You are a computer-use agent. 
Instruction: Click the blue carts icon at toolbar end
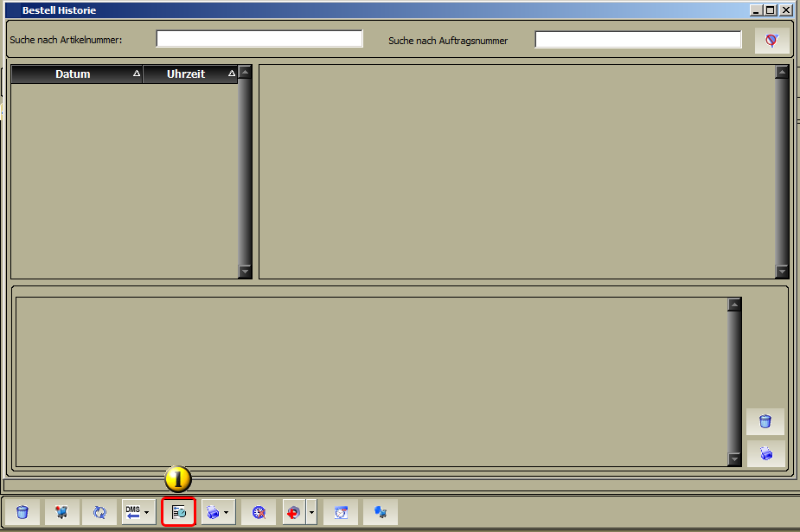380,512
